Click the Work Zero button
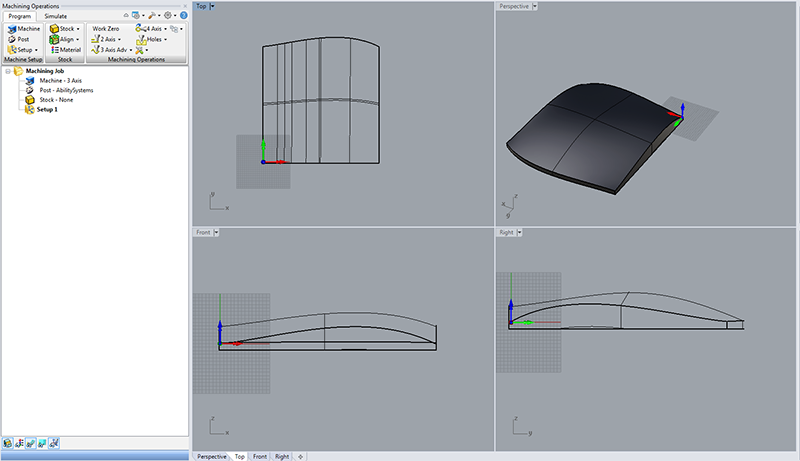Image resolution: width=800 pixels, height=461 pixels. pyautogui.click(x=106, y=29)
